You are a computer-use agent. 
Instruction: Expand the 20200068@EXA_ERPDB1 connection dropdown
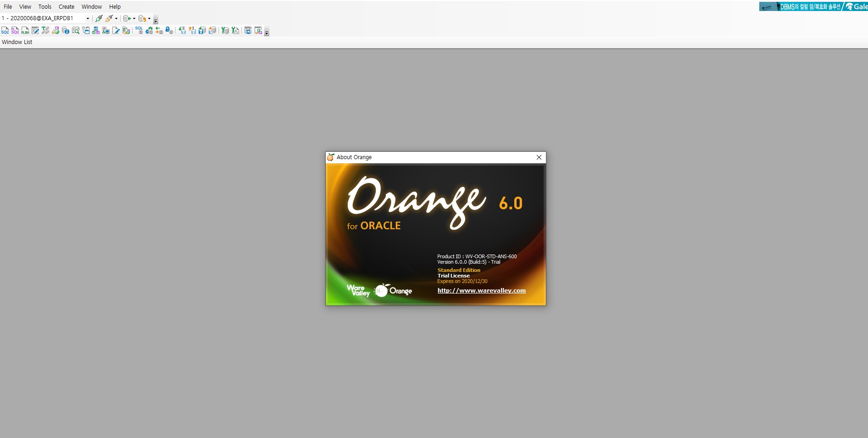coord(88,19)
